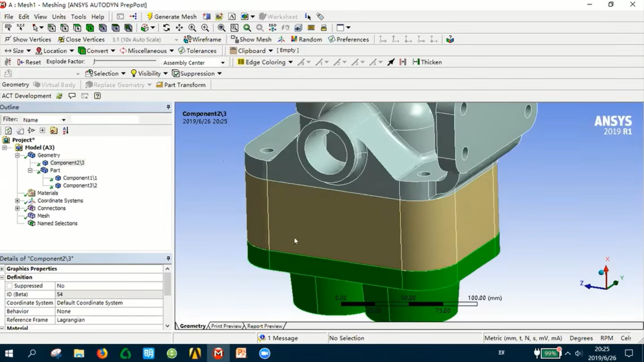Screen dimensions: 644x362
Task: Click the annotation text 'A' icon
Action: coord(232,17)
